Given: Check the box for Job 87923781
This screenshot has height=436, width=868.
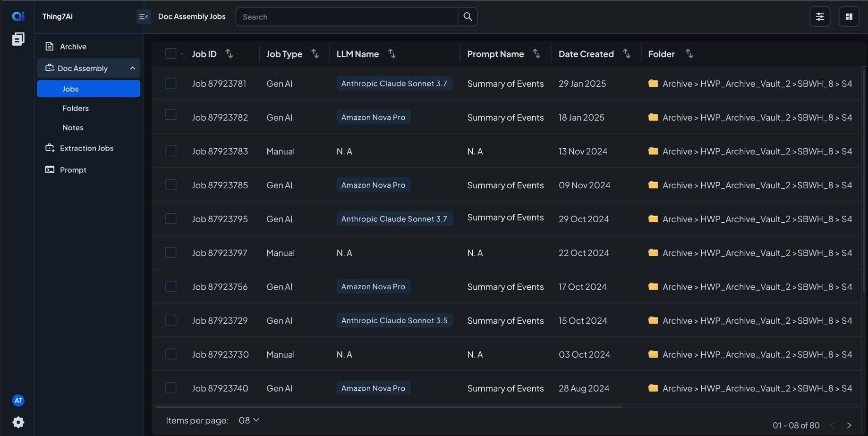Looking at the screenshot, I should [170, 83].
